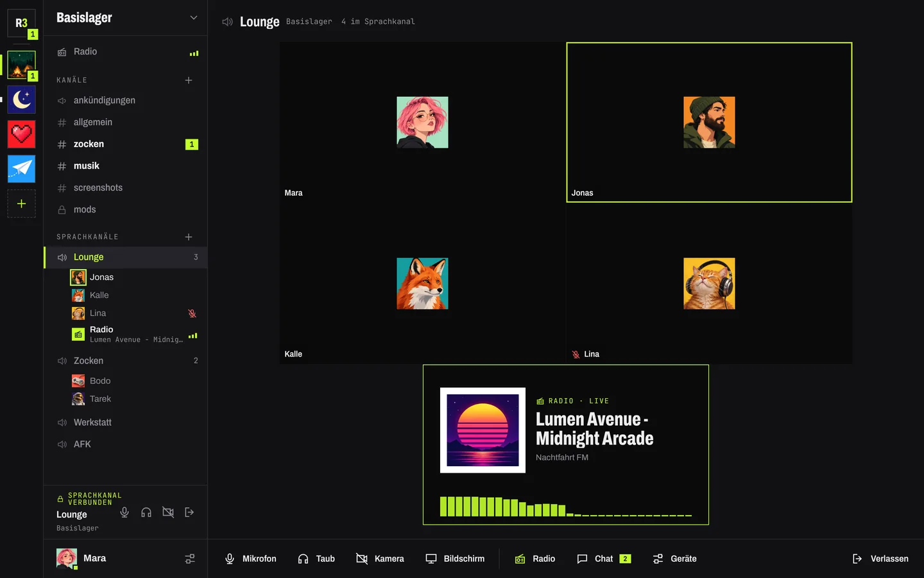Collapse the Kanäle section header
This screenshot has height=578, width=924.
pyautogui.click(x=72, y=80)
